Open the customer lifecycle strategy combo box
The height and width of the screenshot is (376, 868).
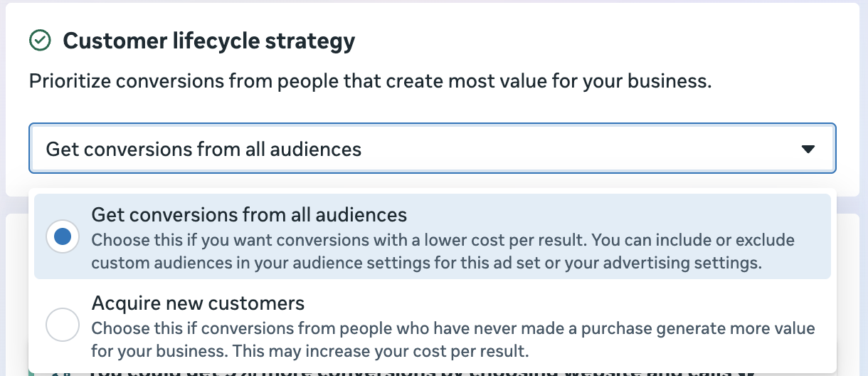(433, 149)
